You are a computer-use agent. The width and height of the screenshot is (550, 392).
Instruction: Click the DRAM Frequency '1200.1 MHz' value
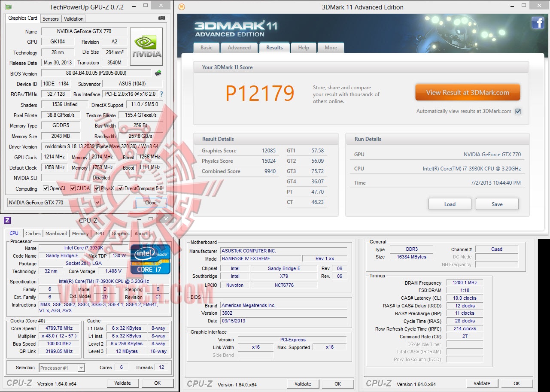465,283
